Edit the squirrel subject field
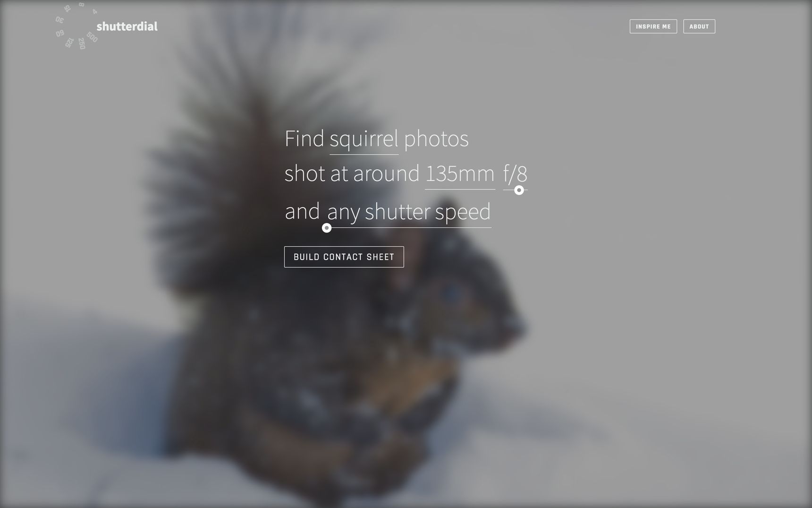 [364, 140]
